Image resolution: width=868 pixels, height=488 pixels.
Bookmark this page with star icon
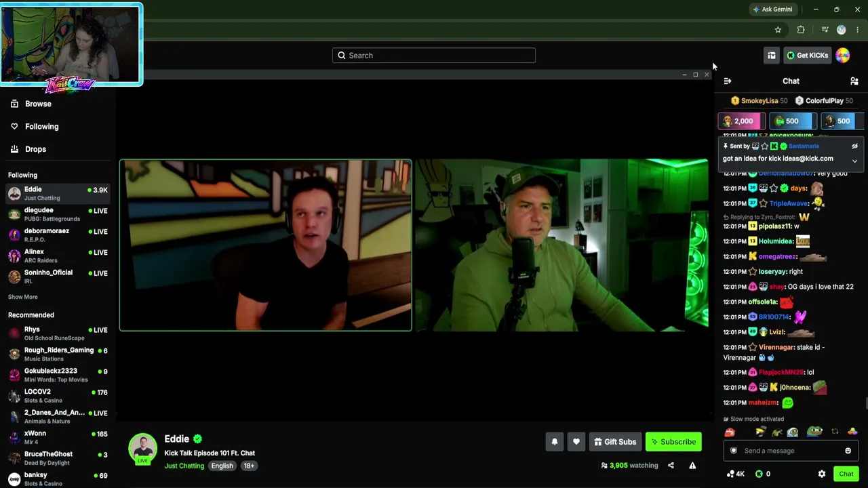point(778,30)
